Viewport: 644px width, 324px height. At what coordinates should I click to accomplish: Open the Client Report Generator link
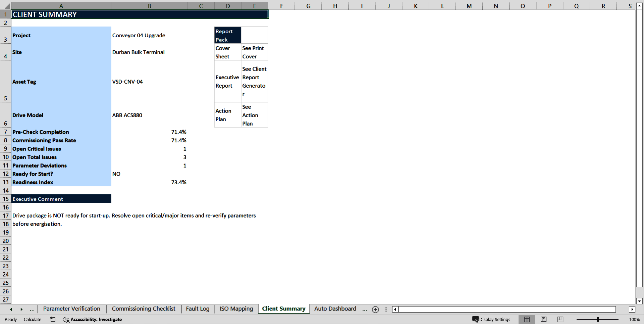[x=254, y=81]
